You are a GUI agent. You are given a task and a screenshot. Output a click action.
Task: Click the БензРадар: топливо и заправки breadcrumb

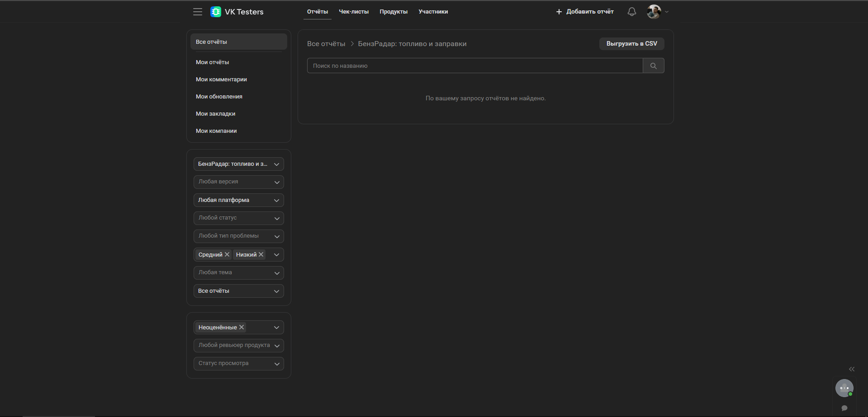coord(412,44)
